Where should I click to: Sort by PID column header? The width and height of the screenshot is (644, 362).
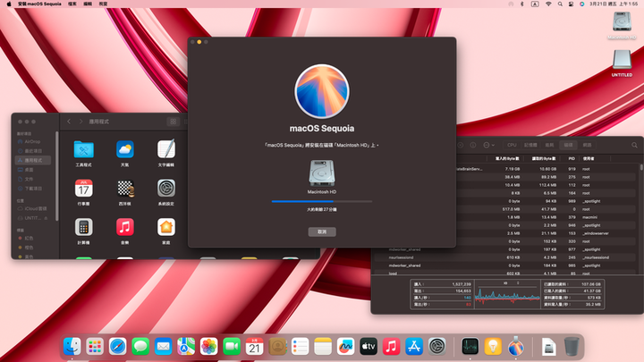pyautogui.click(x=572, y=158)
